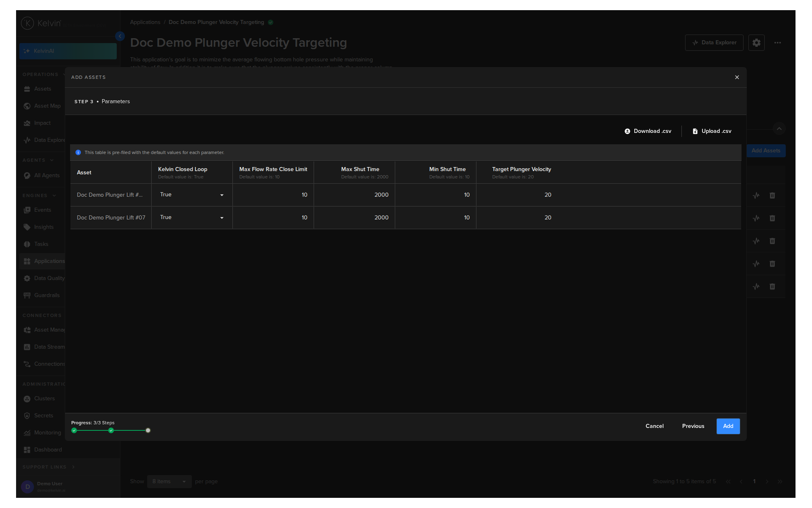812x508 pixels.
Task: Select page 1 in pagination
Action: (x=754, y=482)
